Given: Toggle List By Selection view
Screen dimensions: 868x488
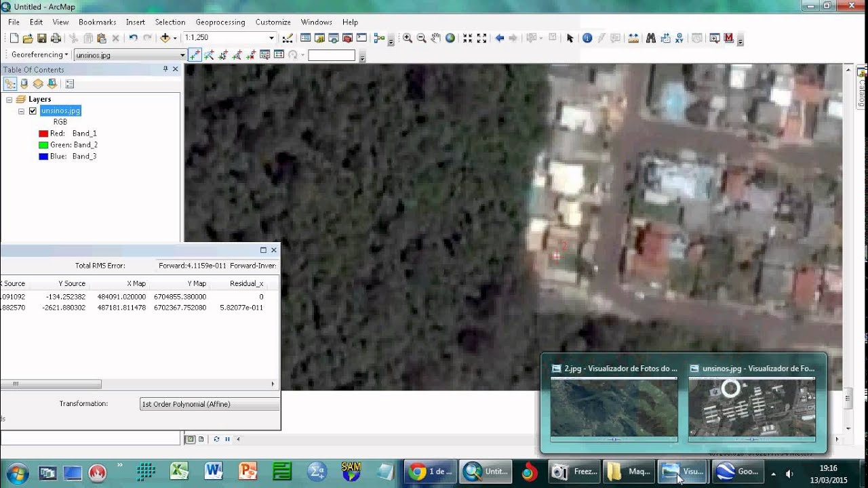Looking at the screenshot, I should 52,84.
